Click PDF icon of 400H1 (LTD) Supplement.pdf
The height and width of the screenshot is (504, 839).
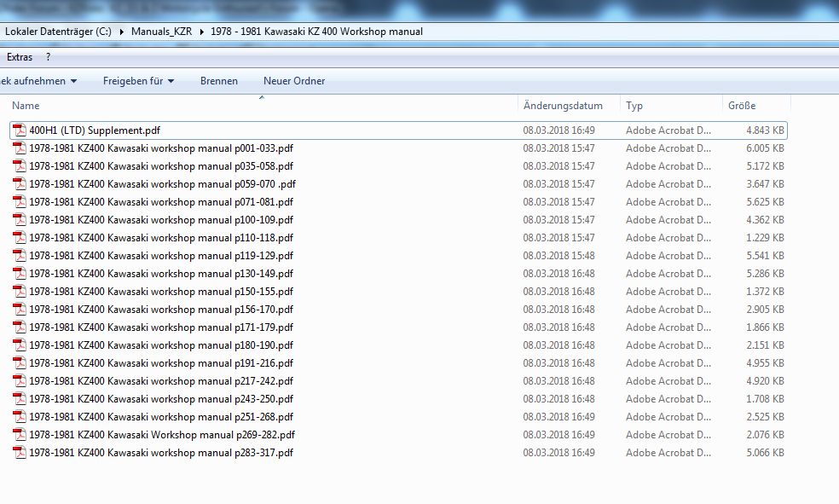pyautogui.click(x=20, y=130)
